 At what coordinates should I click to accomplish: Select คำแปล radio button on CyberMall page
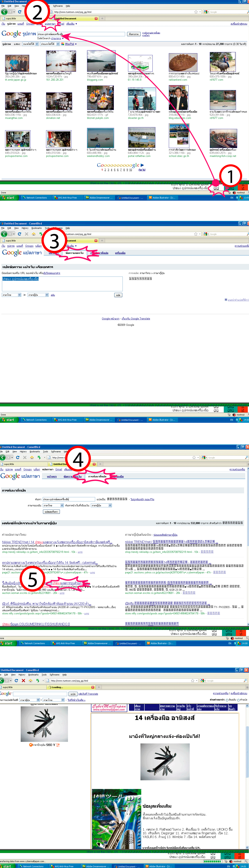(239, 700)
